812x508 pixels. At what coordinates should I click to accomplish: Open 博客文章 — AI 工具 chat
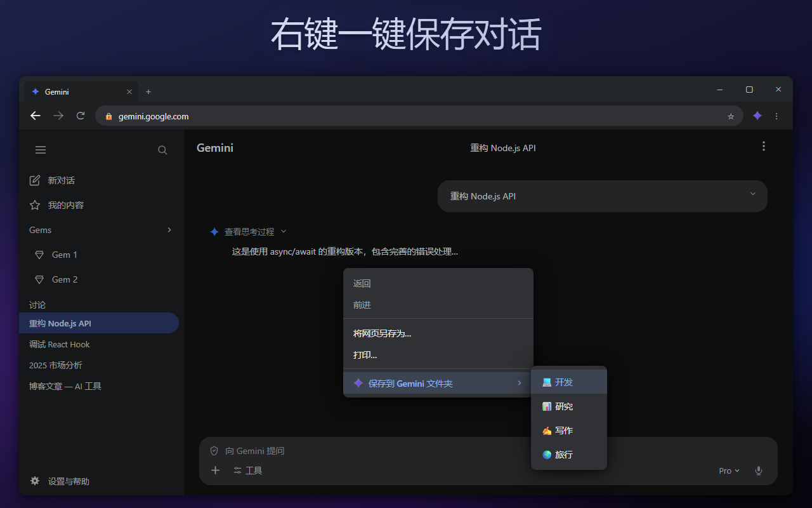99,386
